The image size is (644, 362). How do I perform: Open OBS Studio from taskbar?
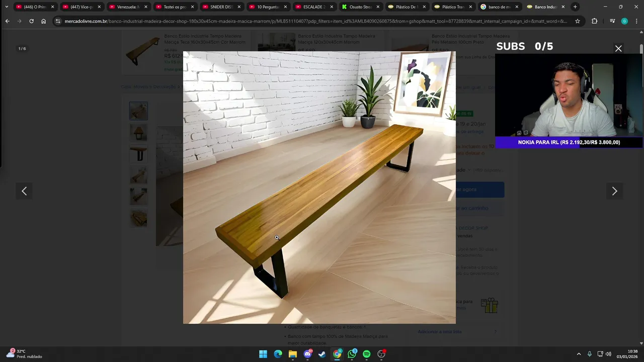point(381,354)
